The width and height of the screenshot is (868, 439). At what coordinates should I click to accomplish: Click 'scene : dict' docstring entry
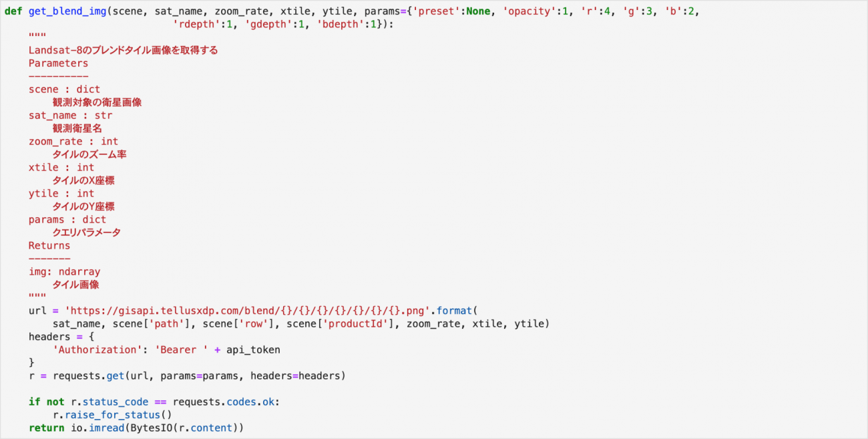[x=64, y=90]
